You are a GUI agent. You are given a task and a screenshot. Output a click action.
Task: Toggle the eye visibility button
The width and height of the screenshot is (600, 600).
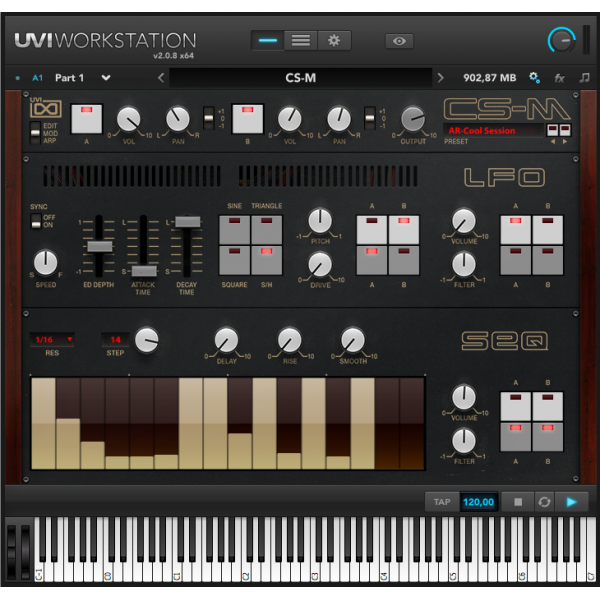[x=399, y=41]
